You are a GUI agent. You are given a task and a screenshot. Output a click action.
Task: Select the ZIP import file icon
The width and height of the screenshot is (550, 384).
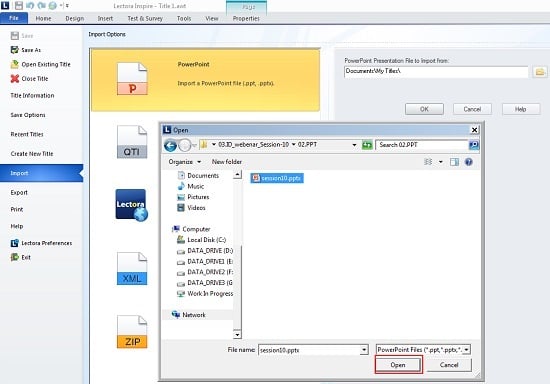pyautogui.click(x=132, y=332)
